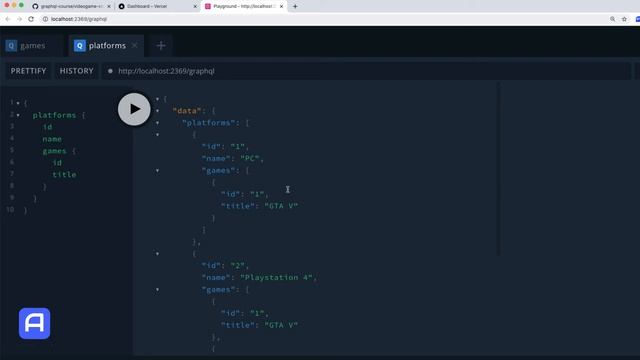Select the platforms query tab

point(106,46)
